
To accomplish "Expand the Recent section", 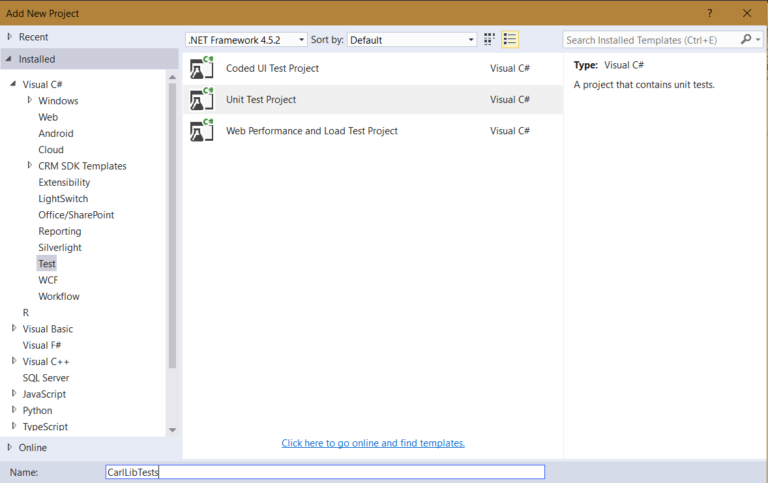I will [9, 37].
